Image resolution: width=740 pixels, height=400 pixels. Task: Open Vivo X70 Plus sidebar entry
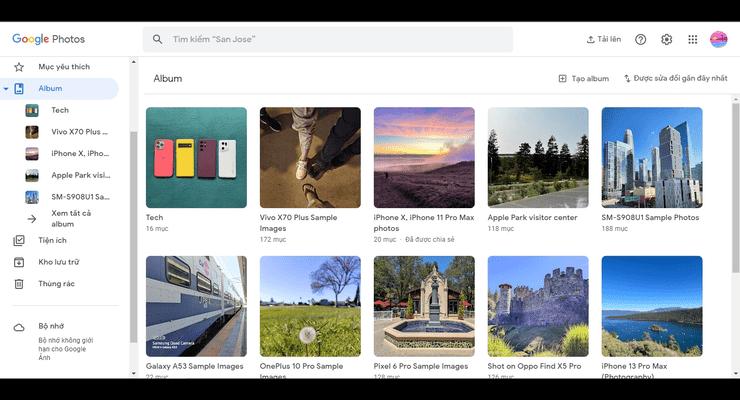[79, 132]
